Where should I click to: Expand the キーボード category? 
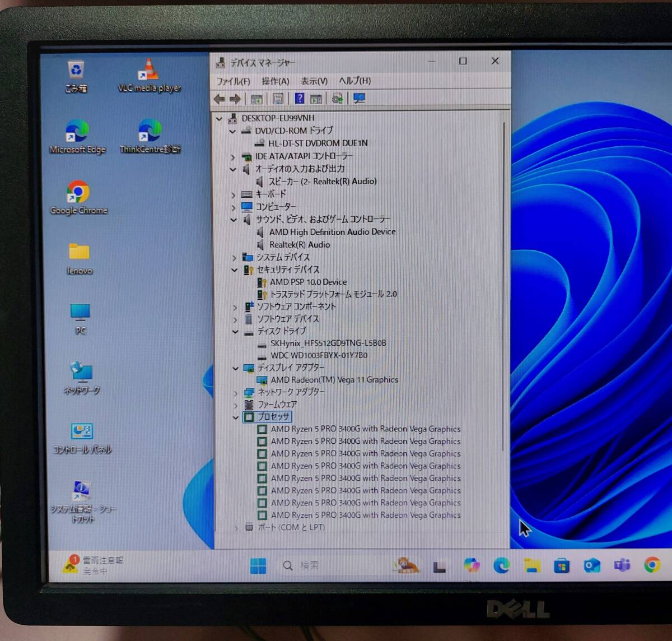[234, 194]
